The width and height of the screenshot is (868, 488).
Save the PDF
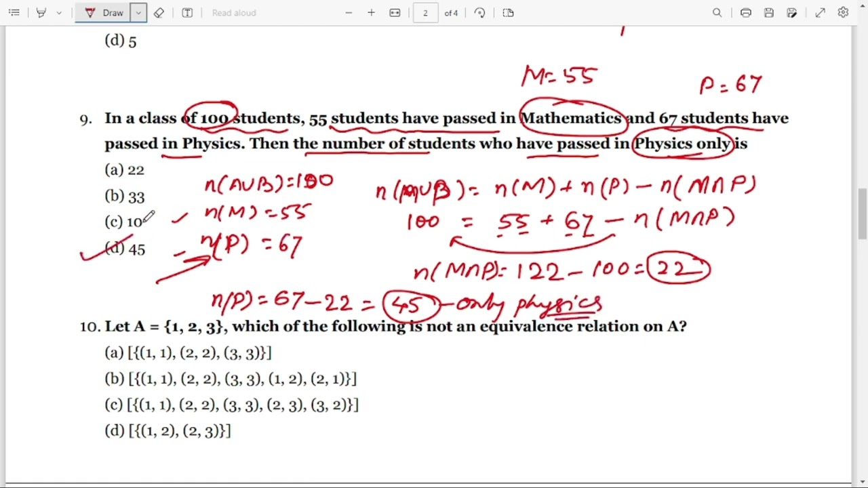click(x=769, y=13)
